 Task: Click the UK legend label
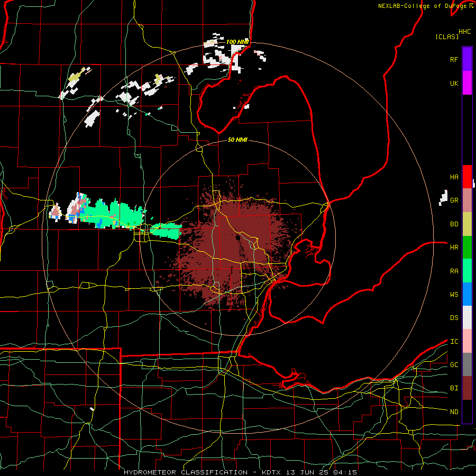(454, 83)
